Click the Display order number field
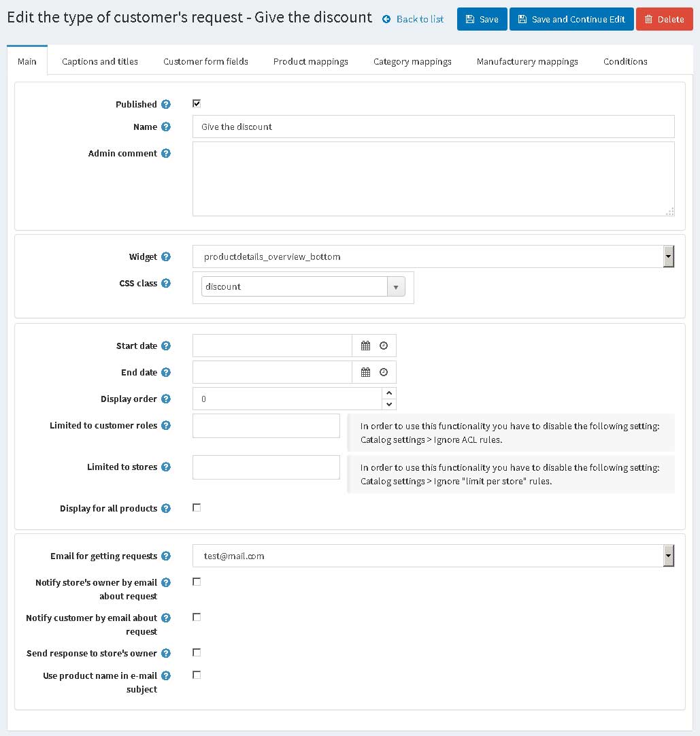This screenshot has height=736, width=700. (287, 399)
